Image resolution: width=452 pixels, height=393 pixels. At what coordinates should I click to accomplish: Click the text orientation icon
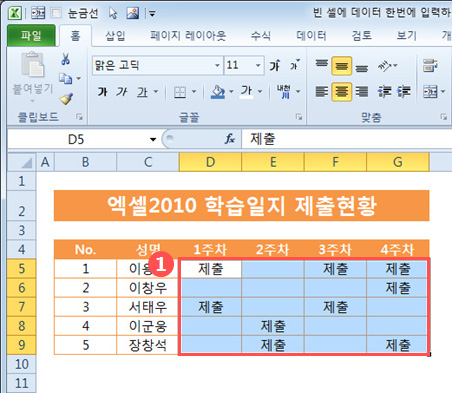pos(385,65)
